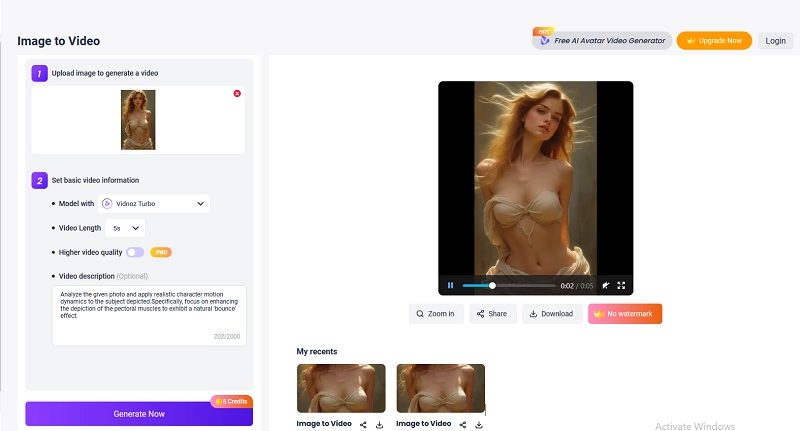Download the generated video

coord(552,314)
